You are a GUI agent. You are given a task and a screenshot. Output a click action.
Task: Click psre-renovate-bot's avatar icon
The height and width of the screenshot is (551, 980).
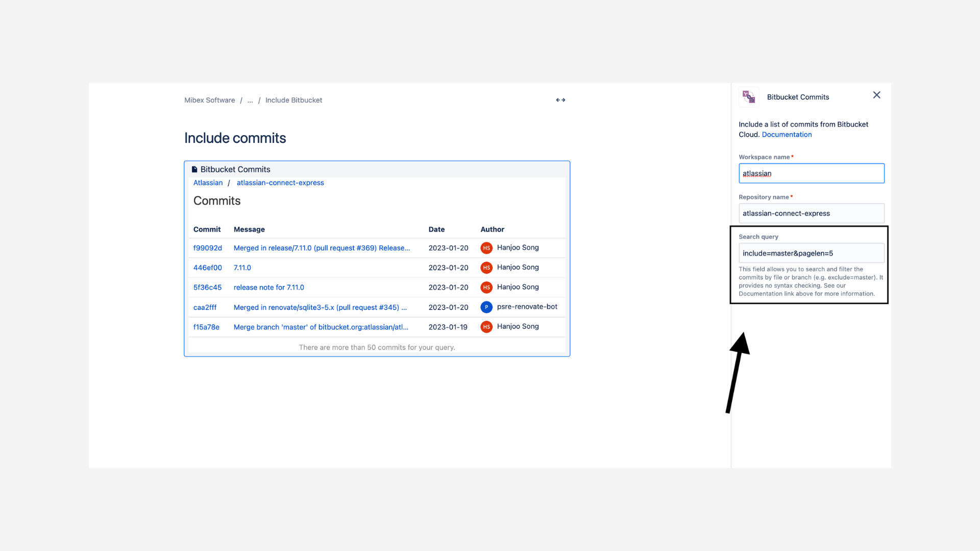[486, 307]
